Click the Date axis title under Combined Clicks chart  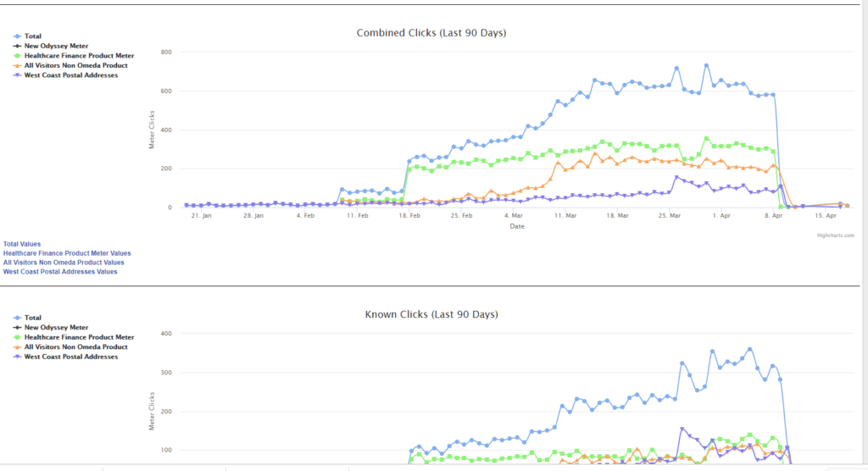pyautogui.click(x=516, y=226)
